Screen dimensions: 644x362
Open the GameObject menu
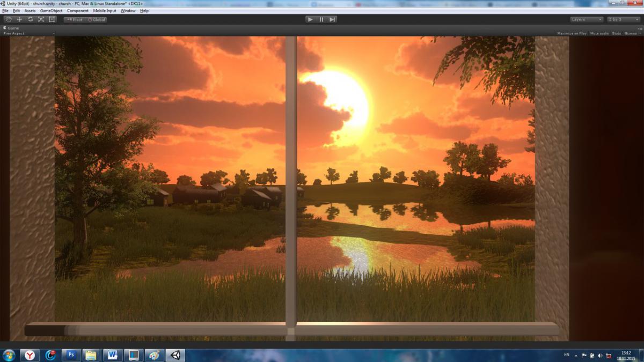coord(51,11)
